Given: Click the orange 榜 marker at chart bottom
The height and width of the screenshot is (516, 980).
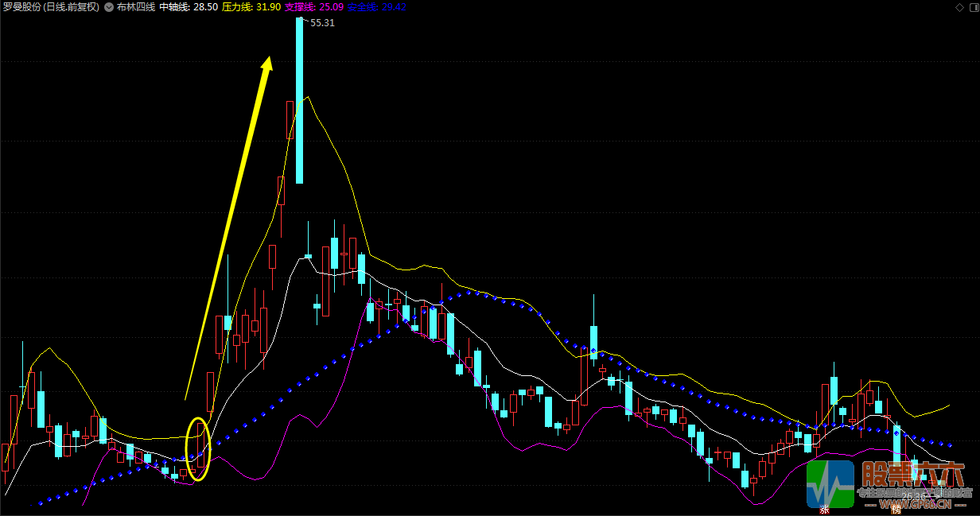Looking at the screenshot, I should [x=896, y=510].
